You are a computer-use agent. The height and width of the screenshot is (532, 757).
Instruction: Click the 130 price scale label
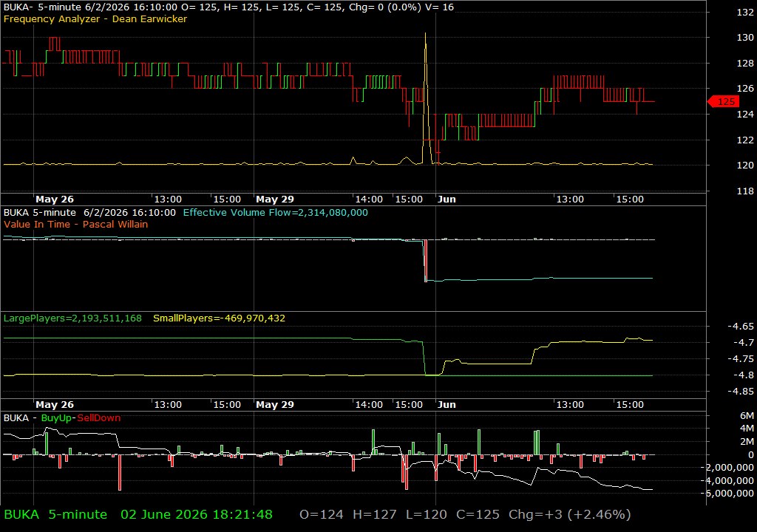coord(745,37)
